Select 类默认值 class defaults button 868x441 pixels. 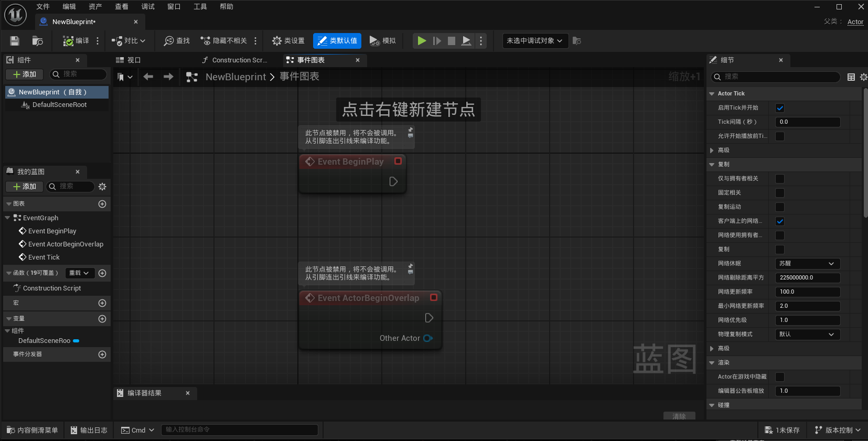click(337, 41)
